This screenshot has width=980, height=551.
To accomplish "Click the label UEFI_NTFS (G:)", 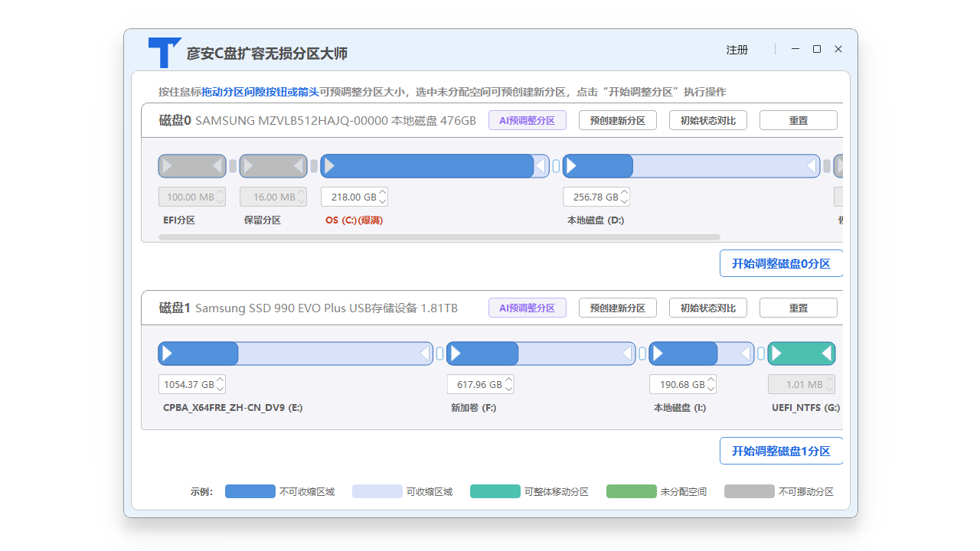I will click(x=806, y=408).
